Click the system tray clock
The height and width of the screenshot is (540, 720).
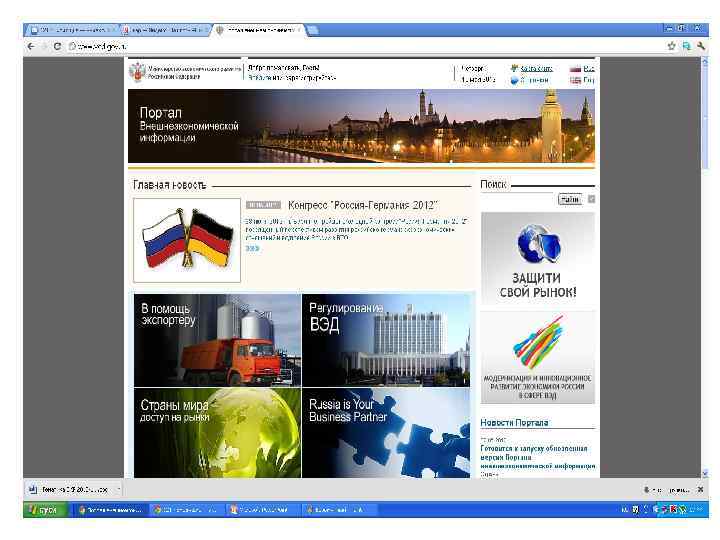[x=696, y=509]
